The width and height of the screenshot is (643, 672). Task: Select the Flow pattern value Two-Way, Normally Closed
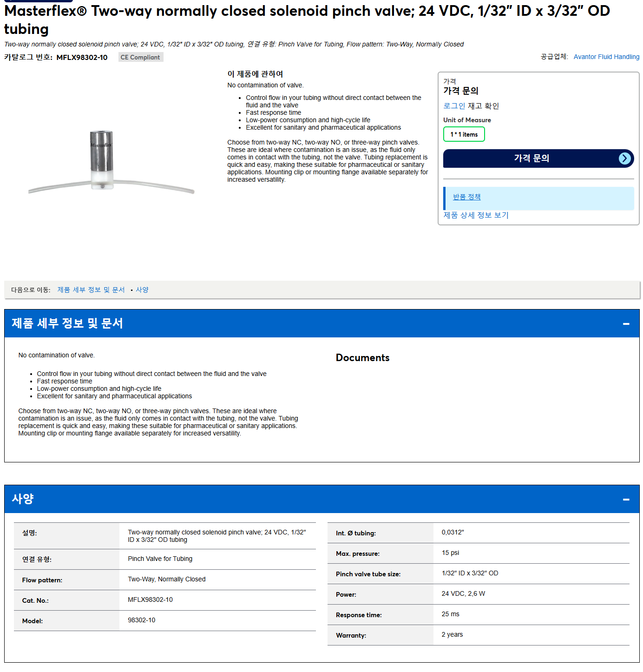[167, 579]
